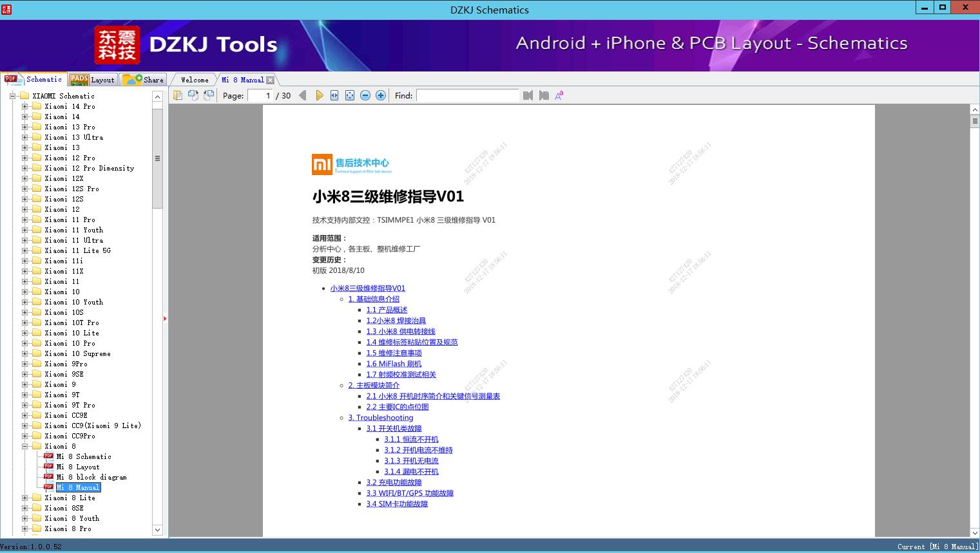
Task: Click the tree panel scroll up arrow
Action: [x=157, y=97]
